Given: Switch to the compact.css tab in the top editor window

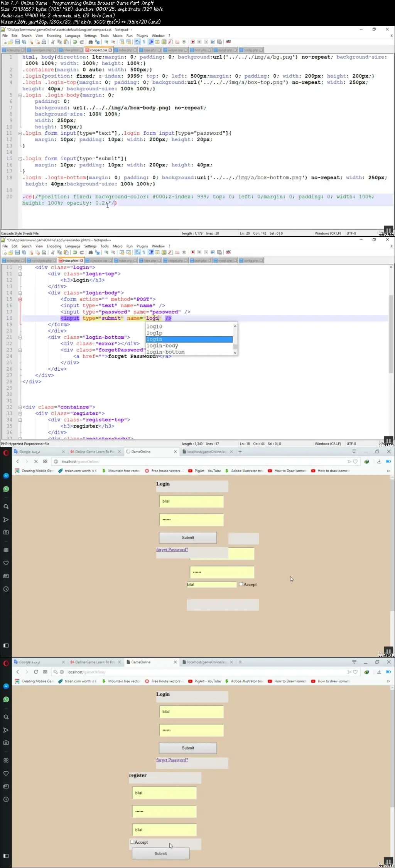Looking at the screenshot, I should [x=98, y=50].
